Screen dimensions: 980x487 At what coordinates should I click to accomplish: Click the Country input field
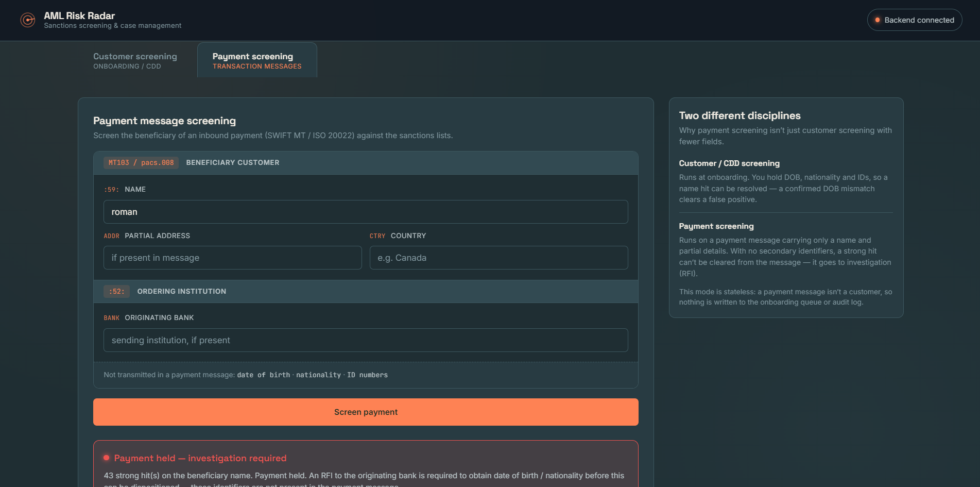tap(498, 258)
